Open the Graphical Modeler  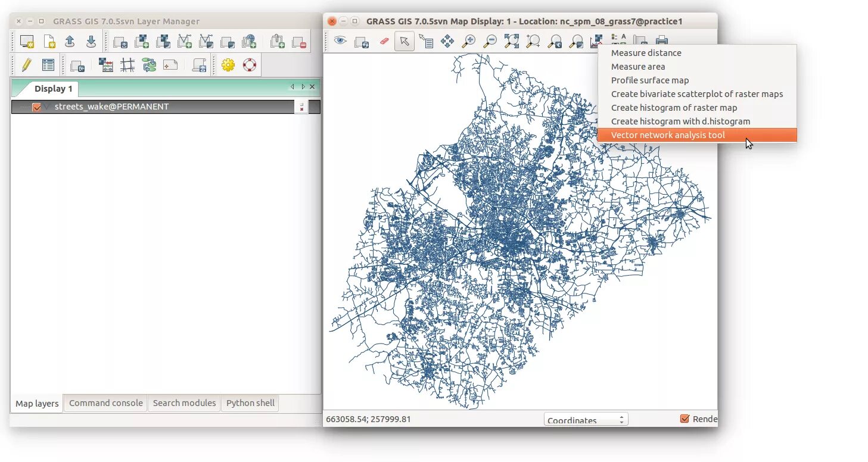coord(148,65)
